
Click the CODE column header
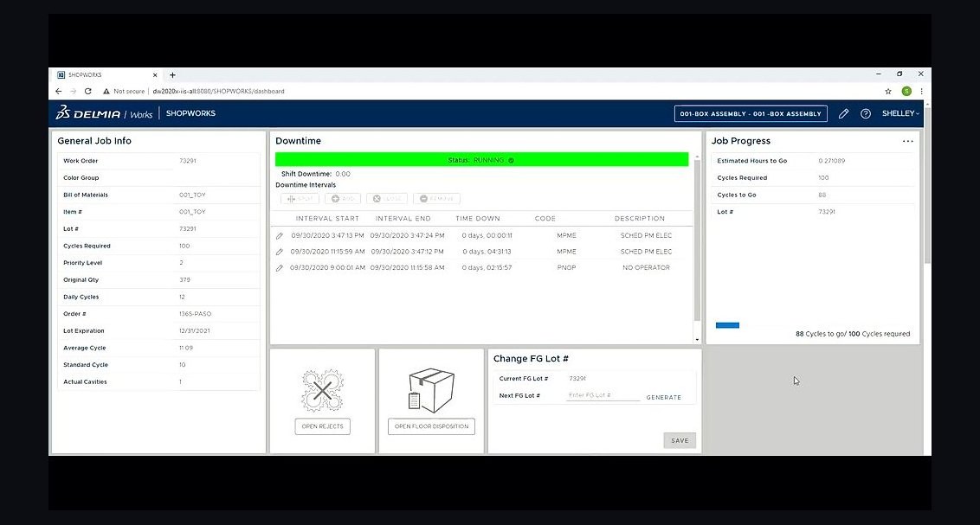545,219
